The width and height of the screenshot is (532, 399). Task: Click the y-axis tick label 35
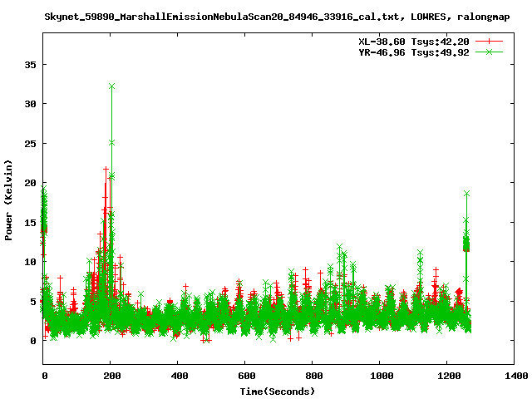[31, 65]
